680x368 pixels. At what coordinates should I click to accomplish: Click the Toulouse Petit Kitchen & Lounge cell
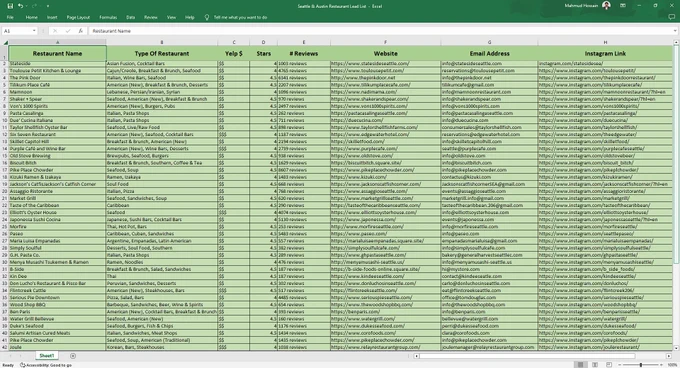tap(57, 71)
